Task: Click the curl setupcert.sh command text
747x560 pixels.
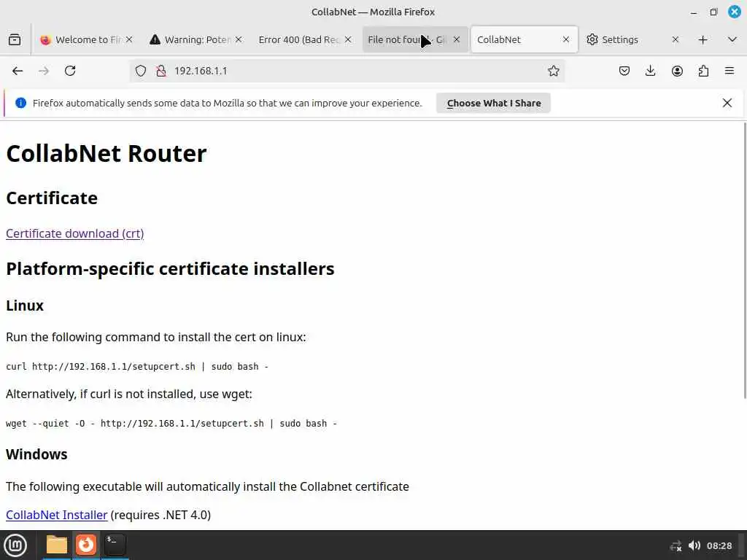Action: coord(136,366)
